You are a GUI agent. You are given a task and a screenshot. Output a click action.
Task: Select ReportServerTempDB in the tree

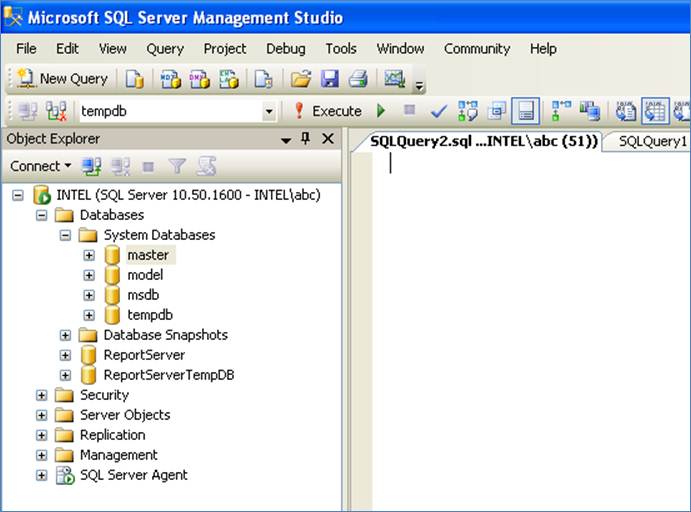tap(169, 375)
